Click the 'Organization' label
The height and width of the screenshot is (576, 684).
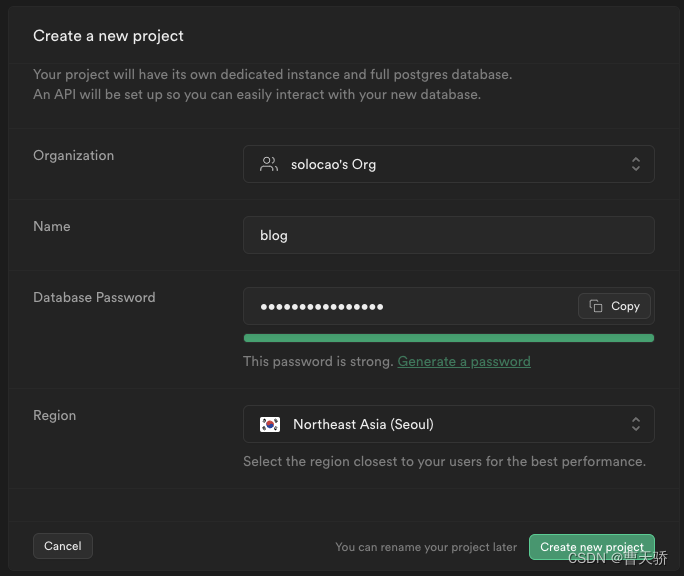(73, 156)
